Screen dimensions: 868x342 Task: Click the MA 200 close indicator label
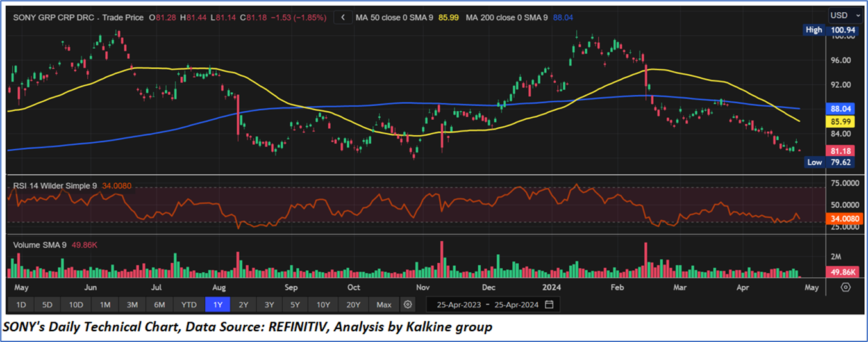click(506, 17)
